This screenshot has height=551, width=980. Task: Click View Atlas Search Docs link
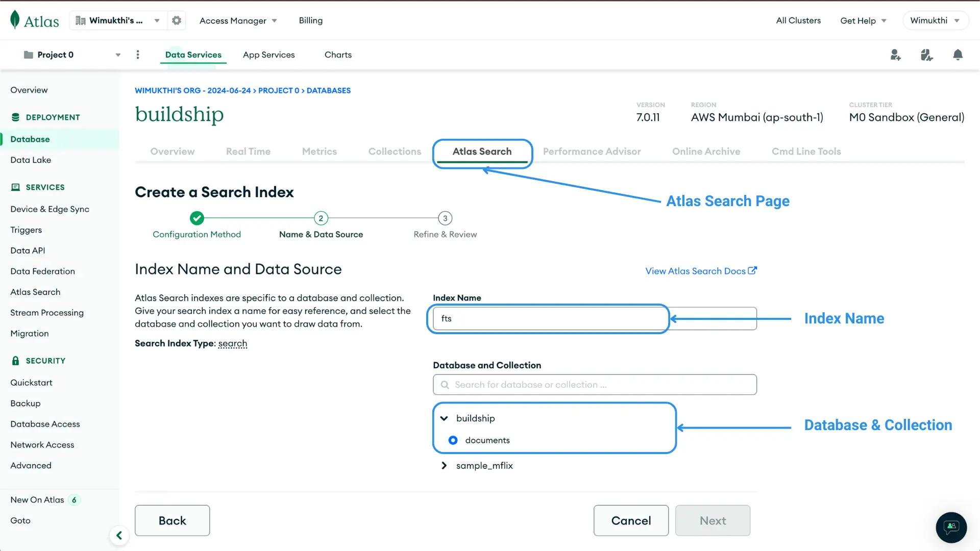(701, 270)
